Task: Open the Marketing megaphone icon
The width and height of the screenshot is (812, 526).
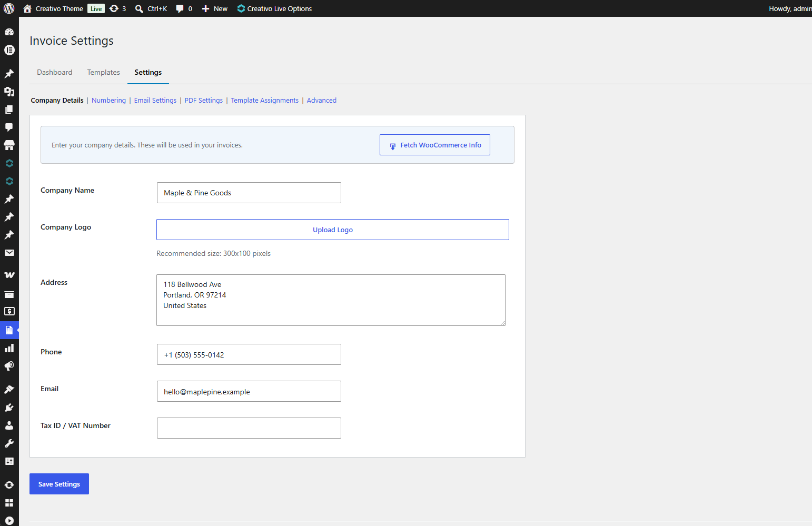Action: (9, 366)
